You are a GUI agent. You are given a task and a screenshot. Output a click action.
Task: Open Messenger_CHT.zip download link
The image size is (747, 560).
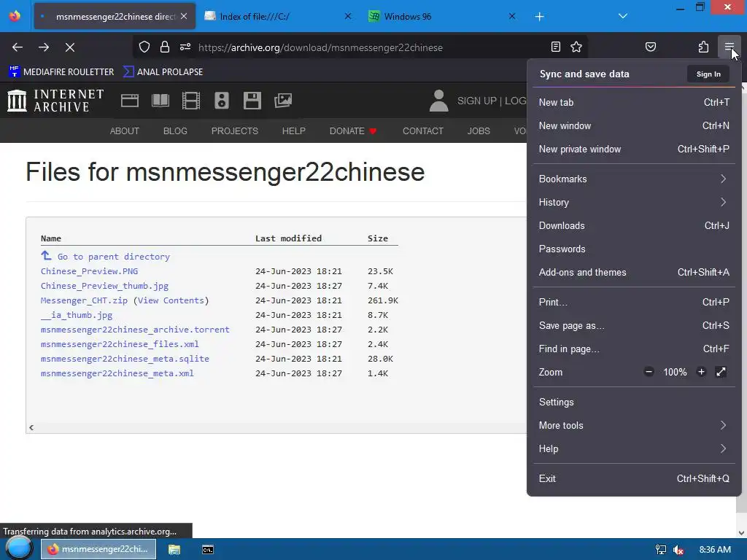click(x=84, y=300)
